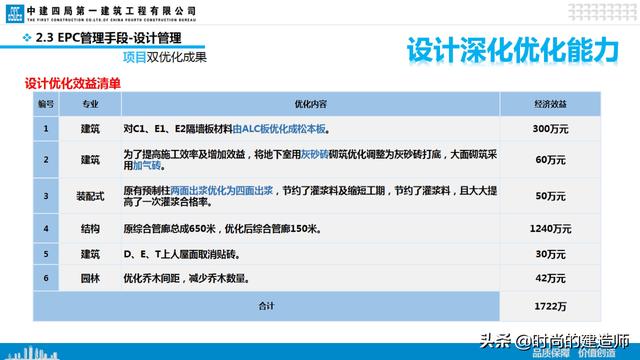The image size is (640, 360).
Task: Click the '300万元' value
Action: pos(550,129)
